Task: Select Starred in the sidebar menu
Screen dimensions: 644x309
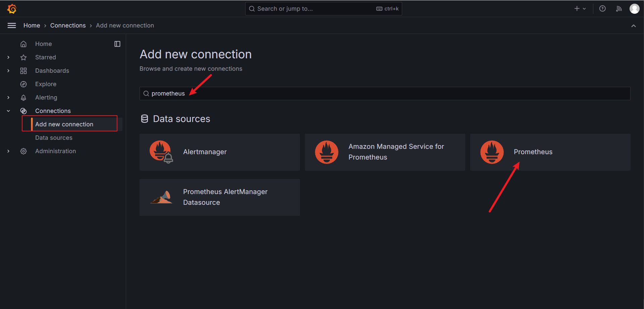Action: pyautogui.click(x=46, y=57)
